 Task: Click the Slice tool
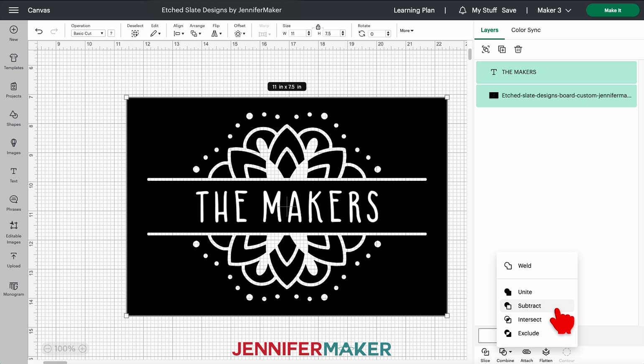[485, 355]
